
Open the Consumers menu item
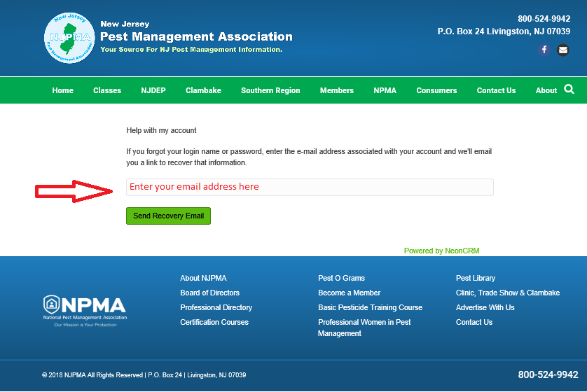tap(436, 90)
